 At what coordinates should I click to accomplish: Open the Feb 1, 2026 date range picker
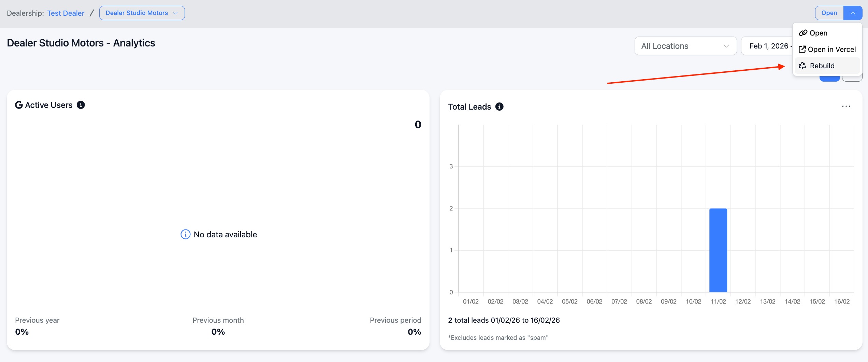[x=768, y=46]
